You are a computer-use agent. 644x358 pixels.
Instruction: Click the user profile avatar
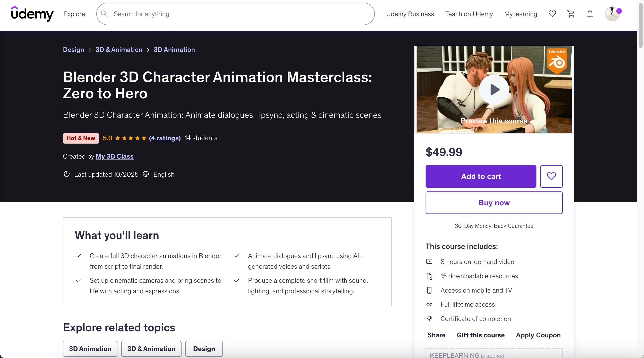tap(612, 14)
